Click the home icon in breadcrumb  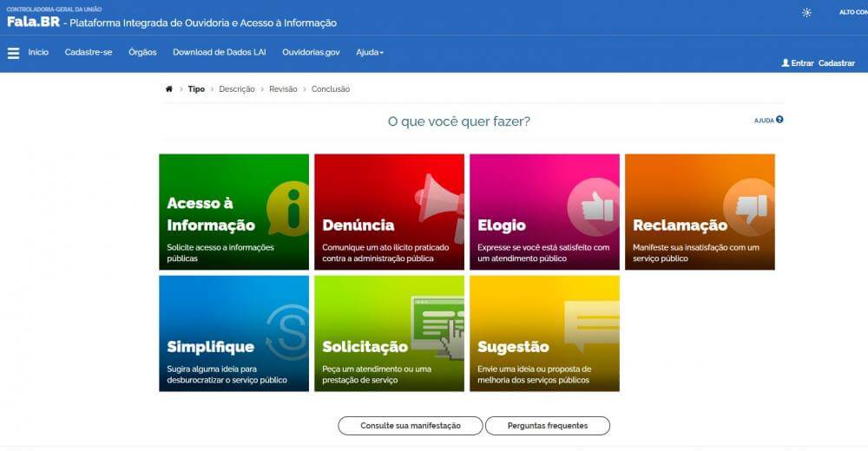tap(169, 89)
